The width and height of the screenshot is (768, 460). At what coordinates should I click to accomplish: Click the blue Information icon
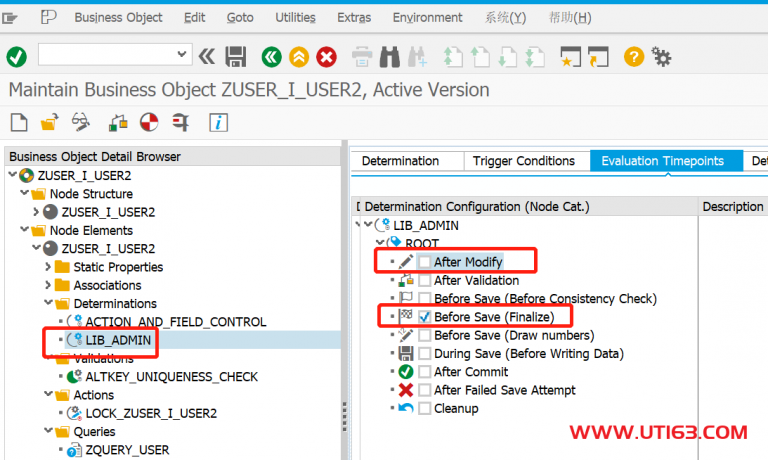coord(218,123)
